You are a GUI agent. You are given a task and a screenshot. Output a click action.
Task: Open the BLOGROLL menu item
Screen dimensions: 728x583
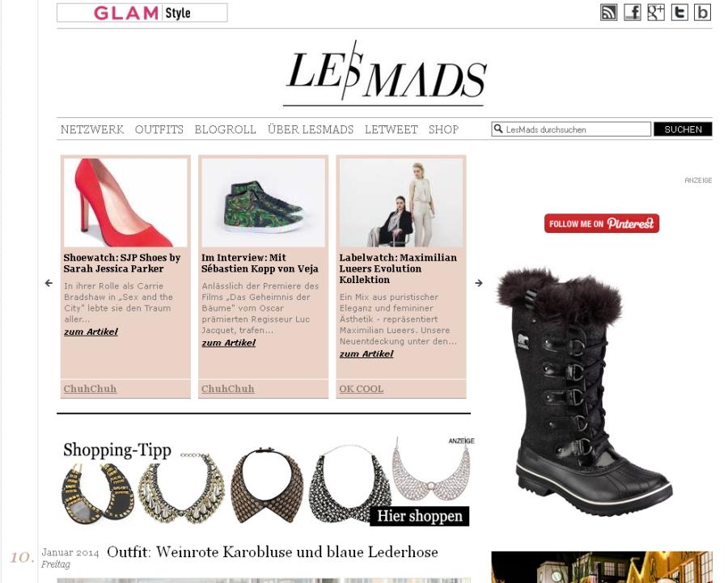tap(225, 129)
